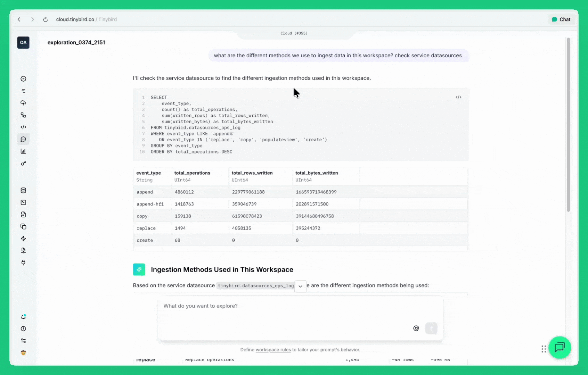588x375 pixels.
Task: Toggle code view icon on SQL block
Action: click(458, 97)
